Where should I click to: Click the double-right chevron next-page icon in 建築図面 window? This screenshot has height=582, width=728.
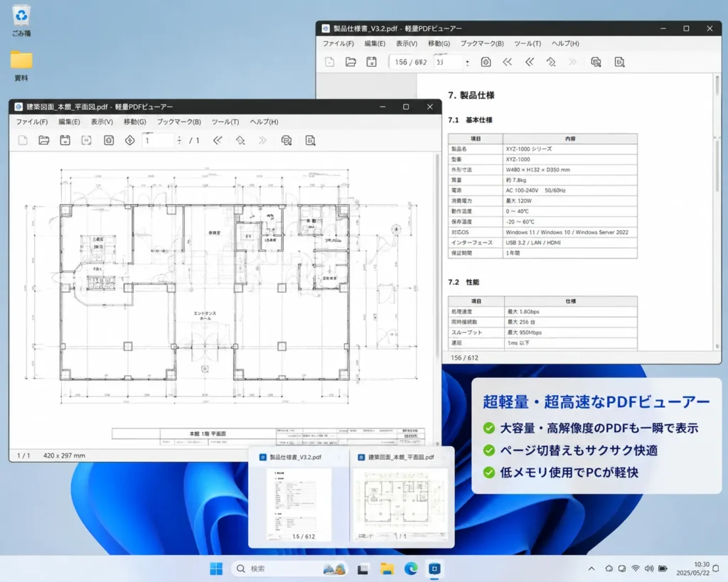coord(262,140)
